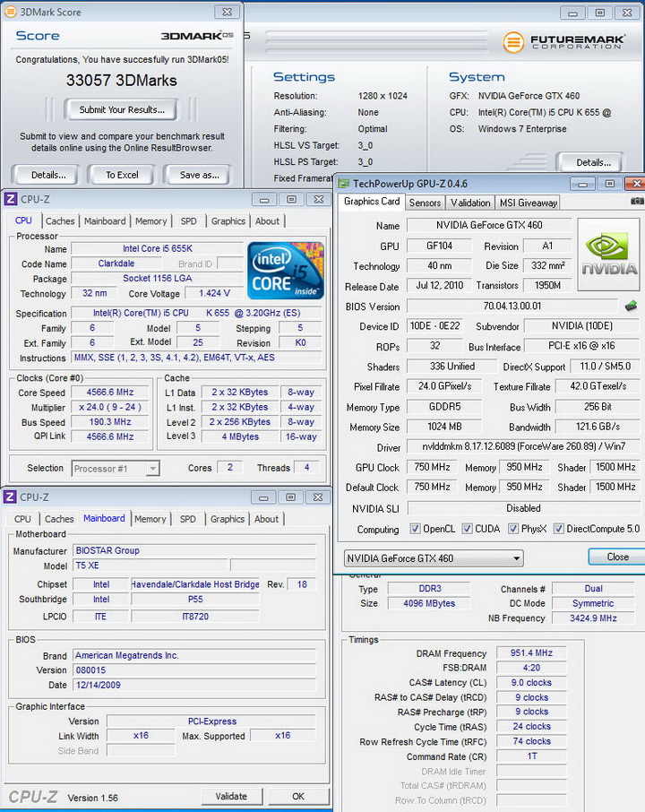Click the Save as button
Image resolution: width=645 pixels, height=812 pixels.
(x=199, y=175)
